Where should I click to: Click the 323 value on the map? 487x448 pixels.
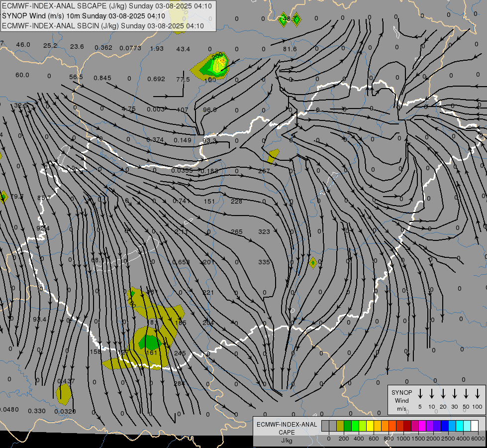pyautogui.click(x=264, y=231)
